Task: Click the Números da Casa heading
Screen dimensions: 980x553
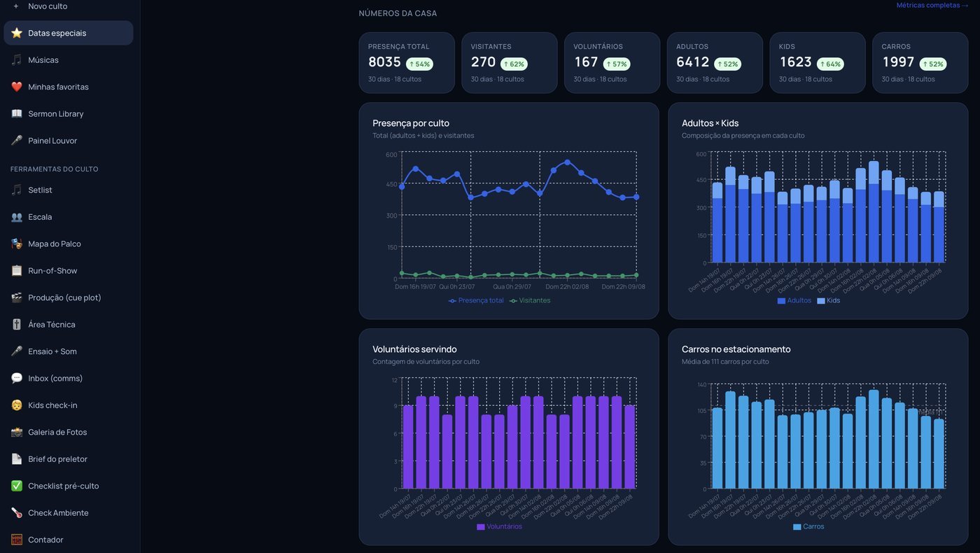Action: 398,13
